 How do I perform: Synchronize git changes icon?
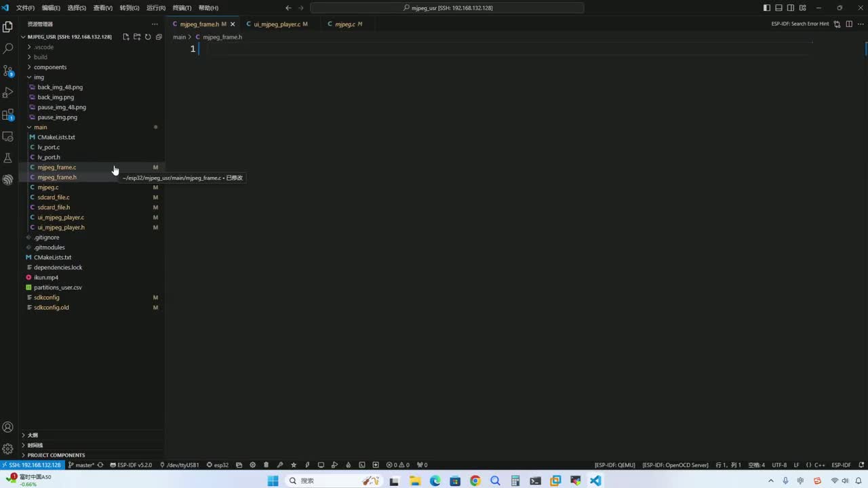click(x=100, y=465)
